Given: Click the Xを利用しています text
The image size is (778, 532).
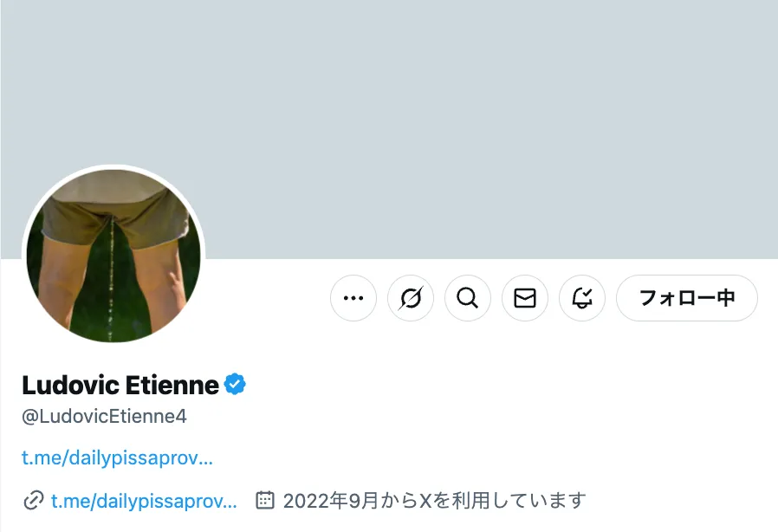Looking at the screenshot, I should point(502,500).
